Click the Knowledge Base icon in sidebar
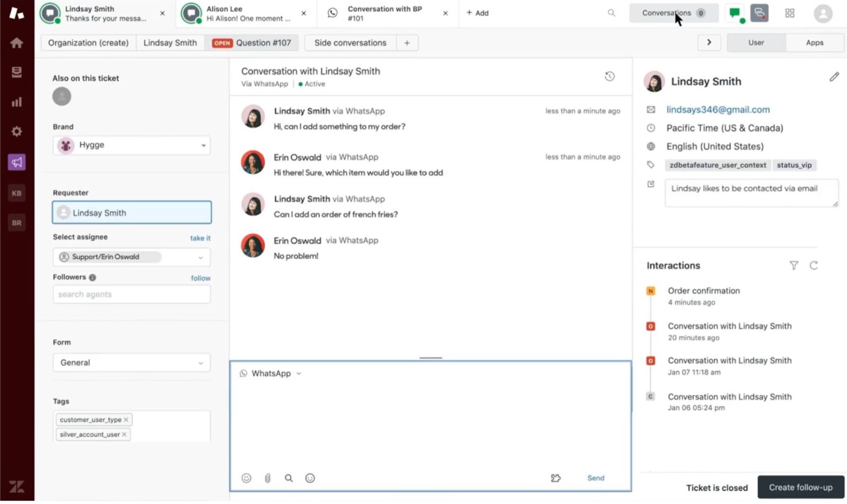This screenshot has height=504, width=847. (16, 193)
